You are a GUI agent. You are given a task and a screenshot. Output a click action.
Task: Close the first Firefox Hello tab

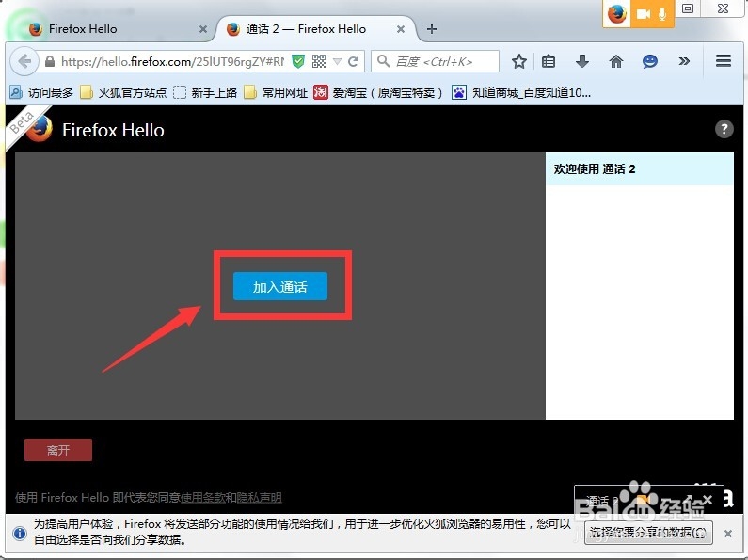[202, 29]
